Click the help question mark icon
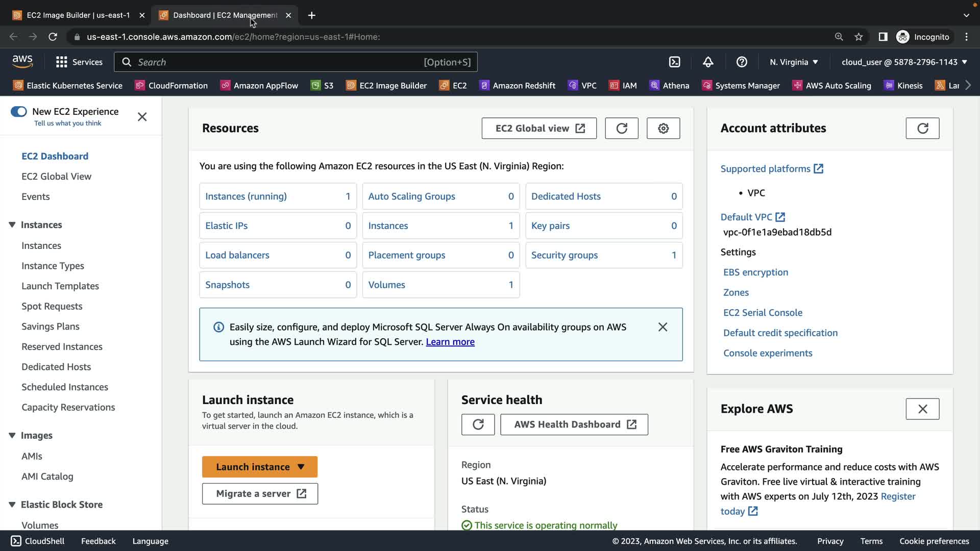 tap(742, 62)
